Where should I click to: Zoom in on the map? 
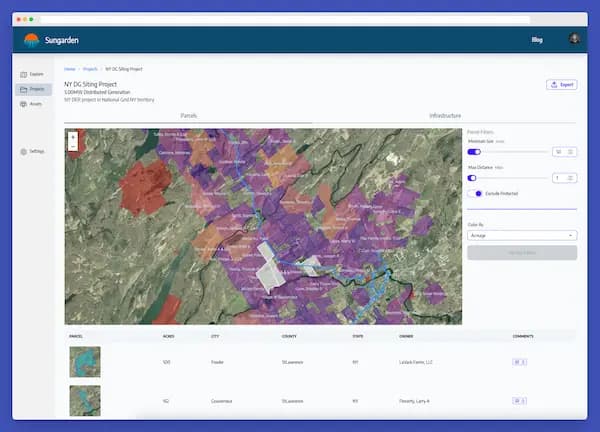[x=73, y=136]
